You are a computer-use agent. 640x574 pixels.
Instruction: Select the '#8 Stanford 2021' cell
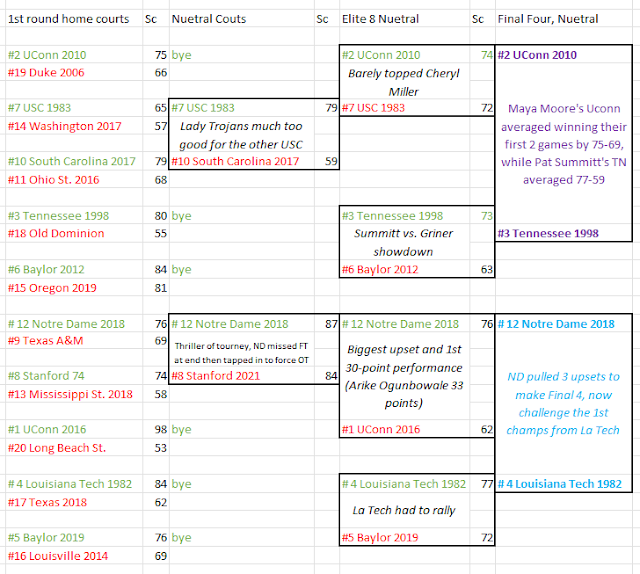click(x=242, y=376)
